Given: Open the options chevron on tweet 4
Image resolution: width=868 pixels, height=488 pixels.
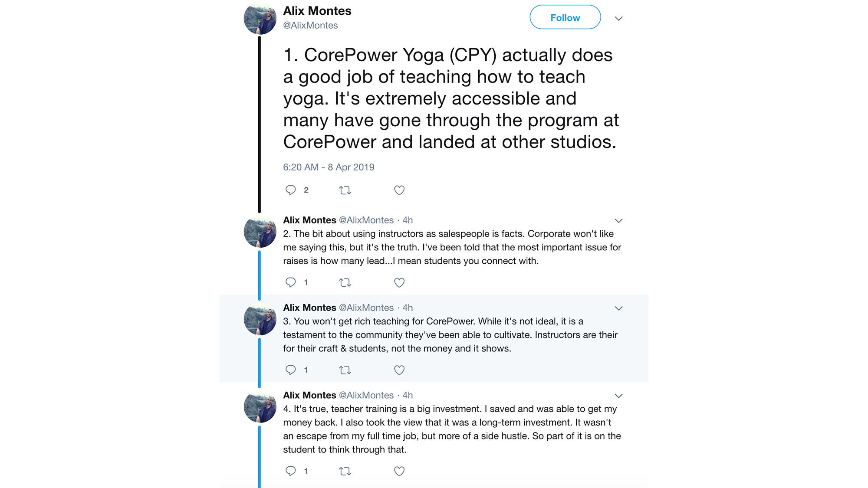Looking at the screenshot, I should 619,396.
